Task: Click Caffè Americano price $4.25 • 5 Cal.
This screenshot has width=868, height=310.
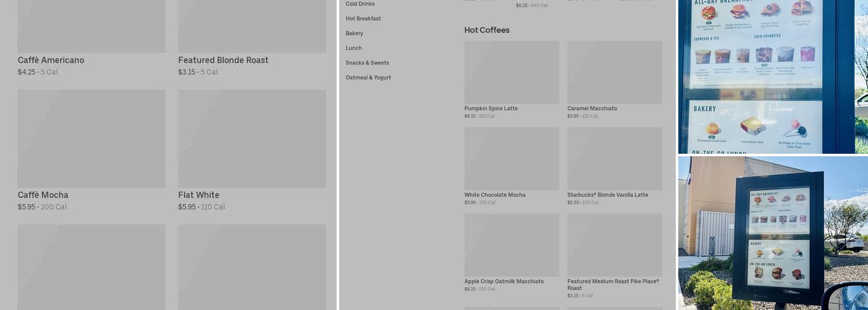Action: coord(38,72)
